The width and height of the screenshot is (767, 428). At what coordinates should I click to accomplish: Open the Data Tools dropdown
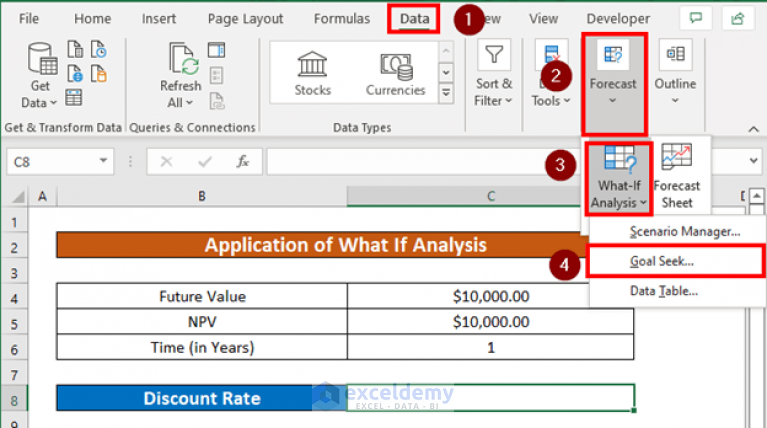click(x=551, y=73)
